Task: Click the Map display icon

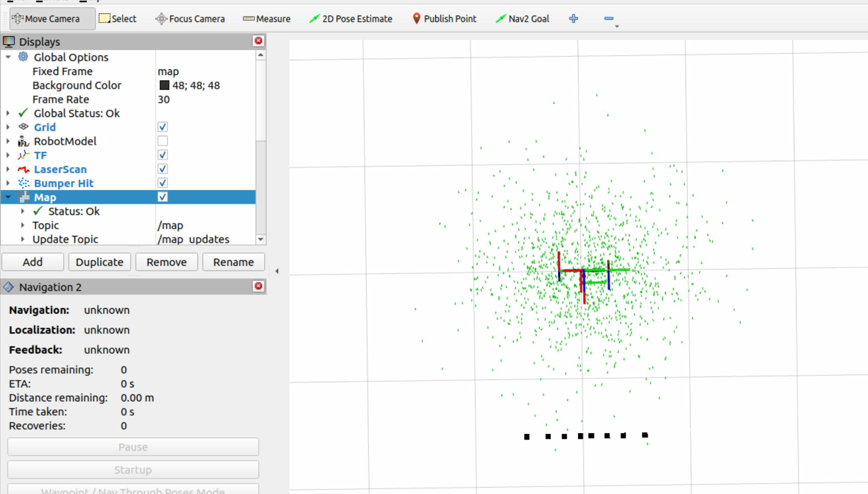Action: [23, 197]
